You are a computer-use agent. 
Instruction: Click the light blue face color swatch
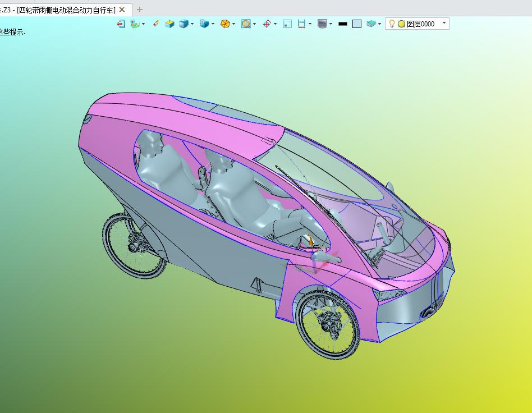coord(357,24)
